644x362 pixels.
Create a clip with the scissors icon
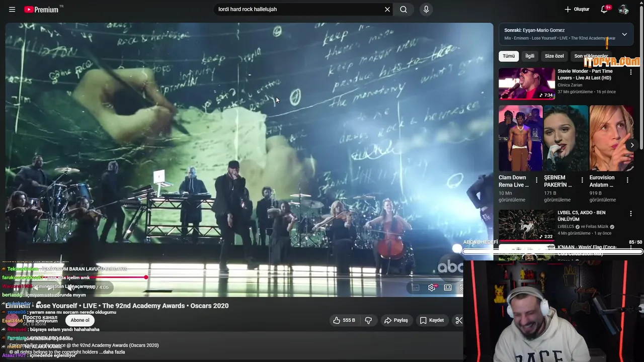[458, 320]
